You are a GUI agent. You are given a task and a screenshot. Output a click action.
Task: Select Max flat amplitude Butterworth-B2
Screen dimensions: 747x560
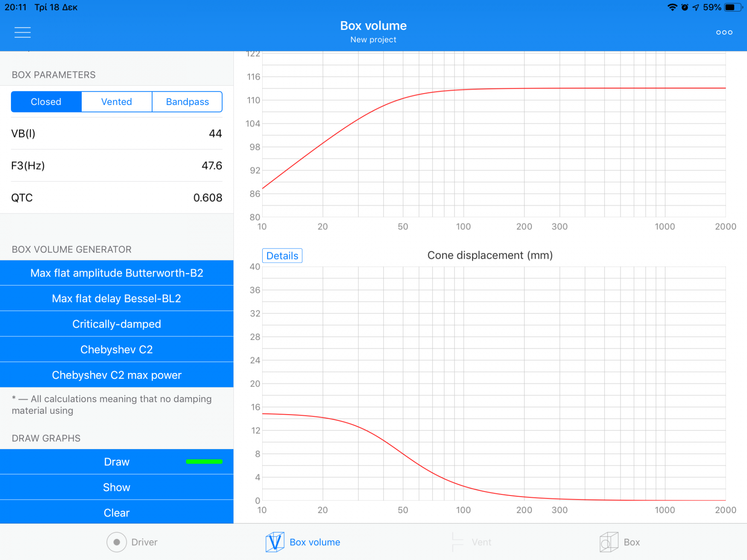[116, 272]
